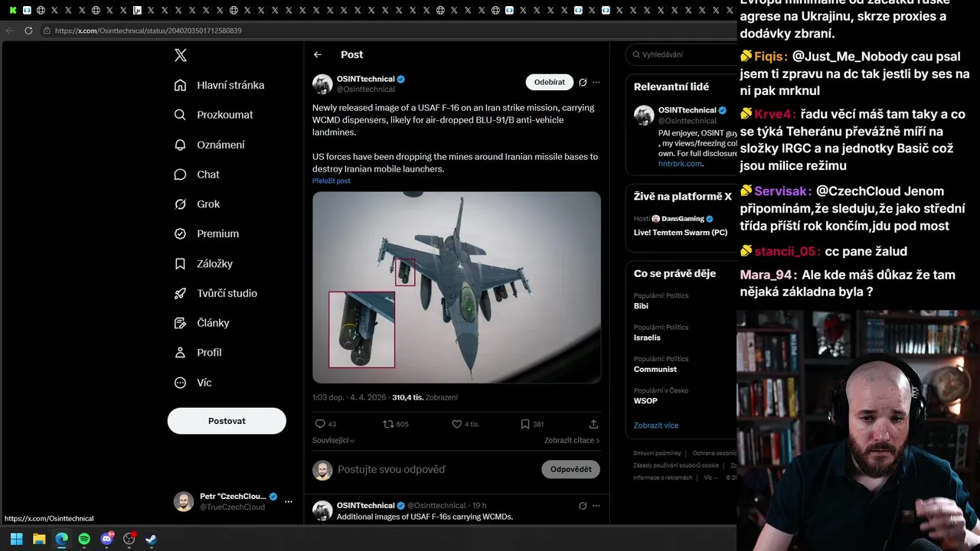Click the reply icon with 43 replies
The height and width of the screenshot is (551, 980).
320,424
